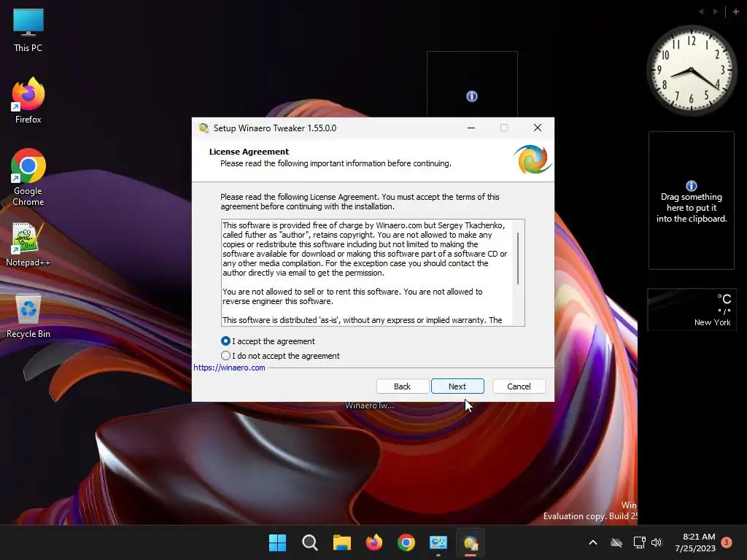Select the Firefox desktop shortcut

pyautogui.click(x=28, y=101)
